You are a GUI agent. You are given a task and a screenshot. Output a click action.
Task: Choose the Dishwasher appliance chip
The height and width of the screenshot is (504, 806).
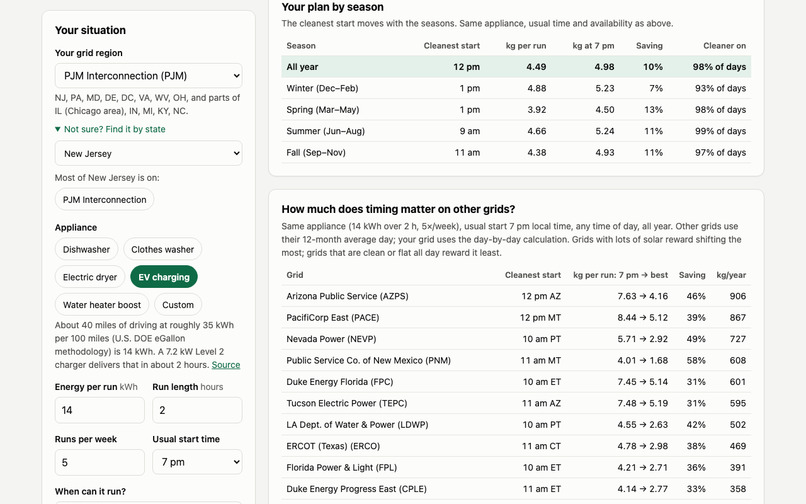(x=86, y=249)
